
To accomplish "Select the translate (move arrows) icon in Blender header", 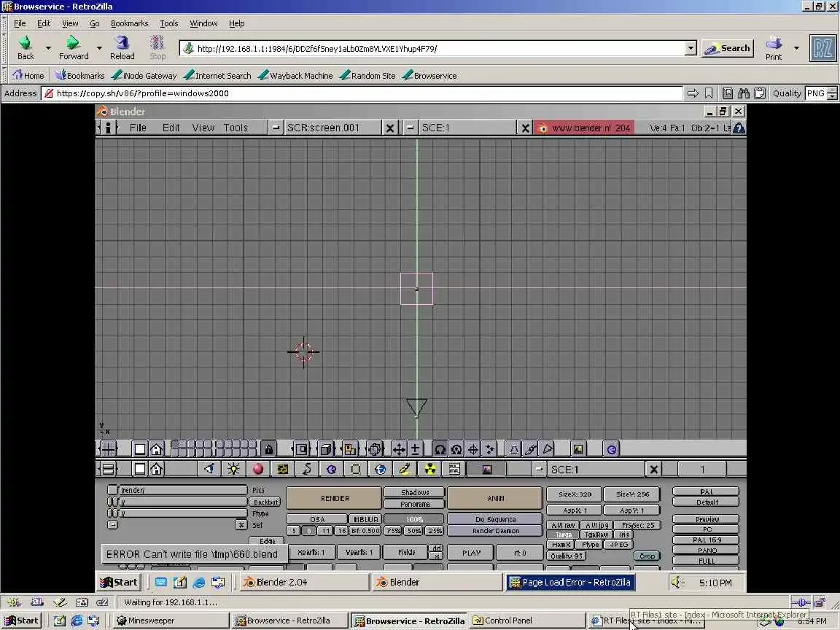I will [399, 449].
